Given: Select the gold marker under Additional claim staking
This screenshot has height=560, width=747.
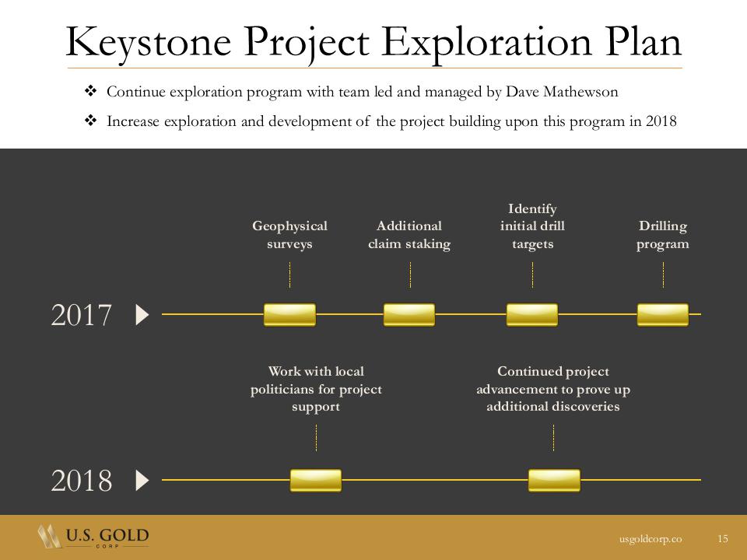Looking at the screenshot, I should pos(409,315).
